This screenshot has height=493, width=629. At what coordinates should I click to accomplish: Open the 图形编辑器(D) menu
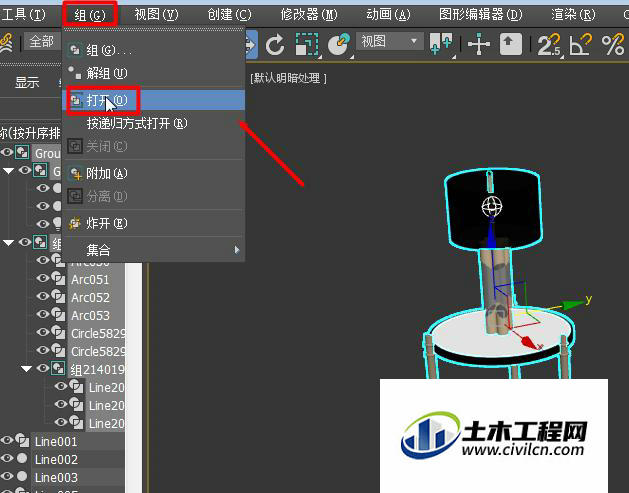(x=481, y=15)
